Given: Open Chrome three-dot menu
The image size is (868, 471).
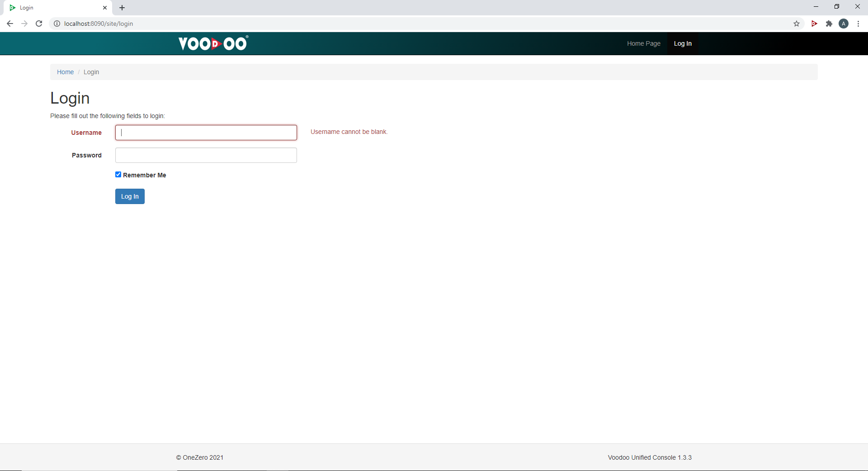Looking at the screenshot, I should 858,24.
